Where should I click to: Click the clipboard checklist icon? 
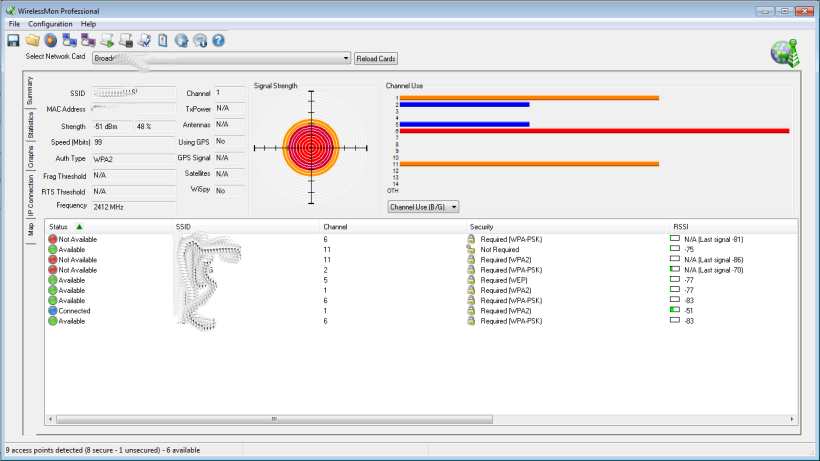(x=163, y=41)
